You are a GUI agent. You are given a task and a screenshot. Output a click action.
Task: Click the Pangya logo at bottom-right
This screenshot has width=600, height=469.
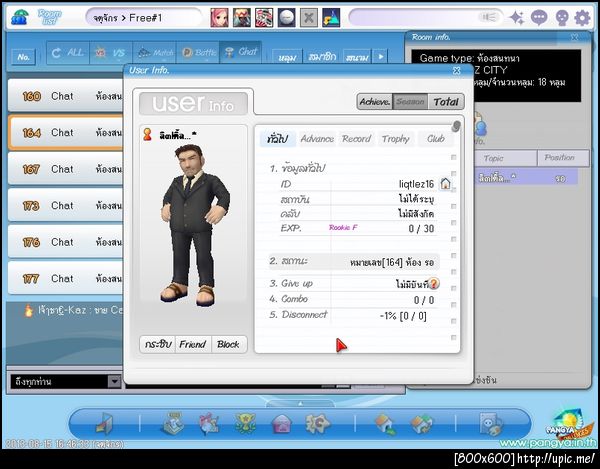point(568,424)
